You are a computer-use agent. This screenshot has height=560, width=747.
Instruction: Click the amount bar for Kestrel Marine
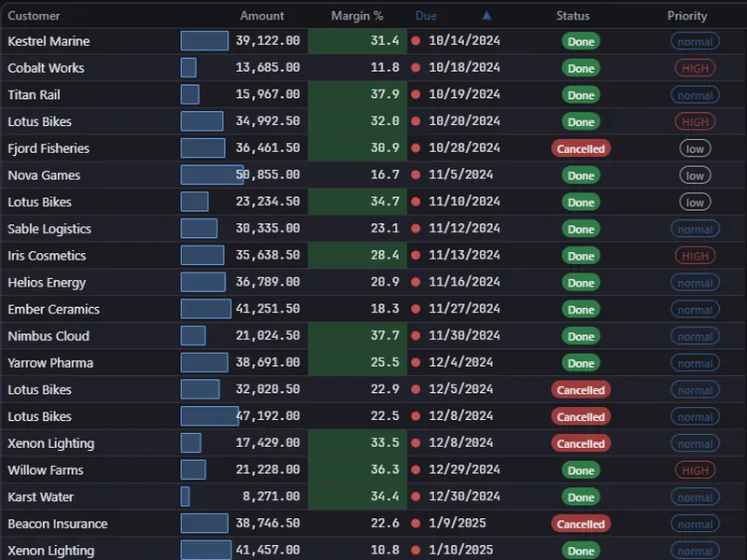[x=204, y=41]
